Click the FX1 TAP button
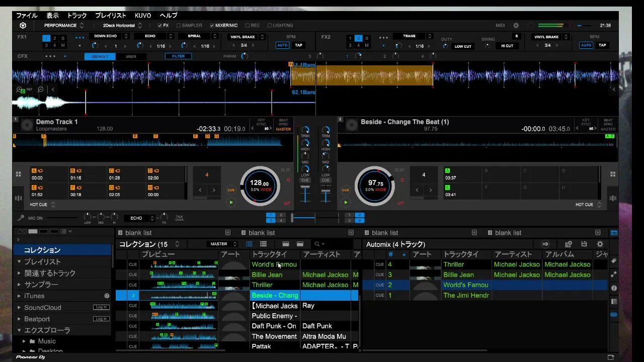This screenshot has width=644, height=362. 299,45
